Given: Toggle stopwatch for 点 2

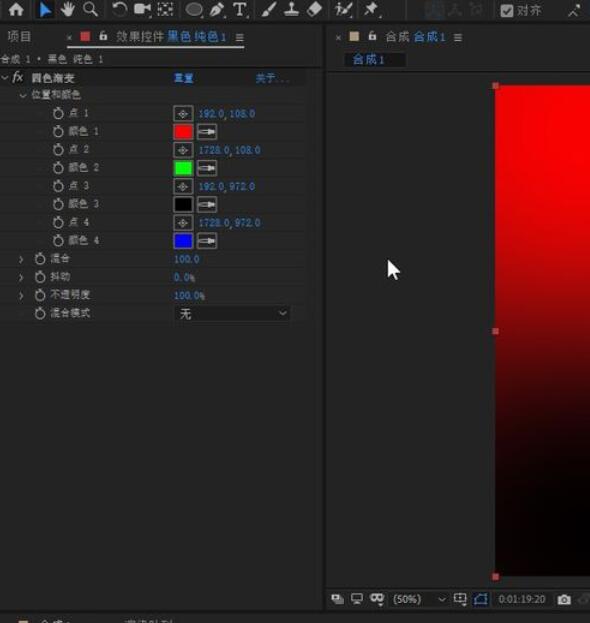Looking at the screenshot, I should coord(58,150).
